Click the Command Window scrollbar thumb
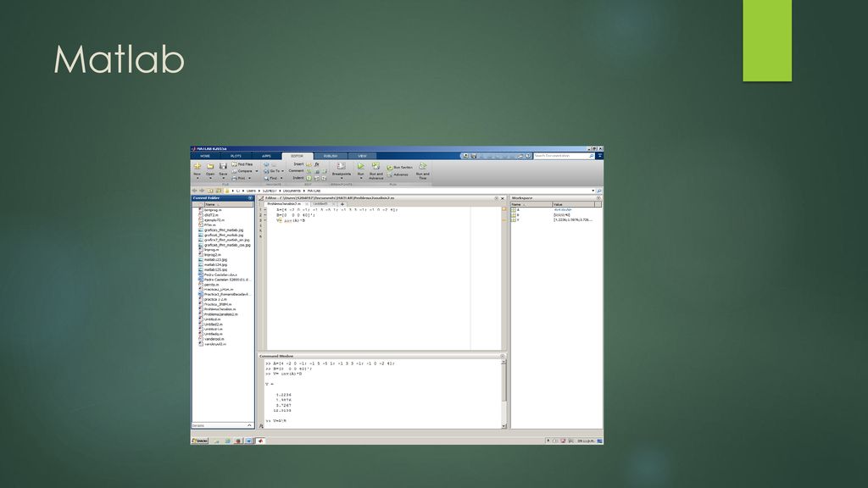 [x=504, y=383]
